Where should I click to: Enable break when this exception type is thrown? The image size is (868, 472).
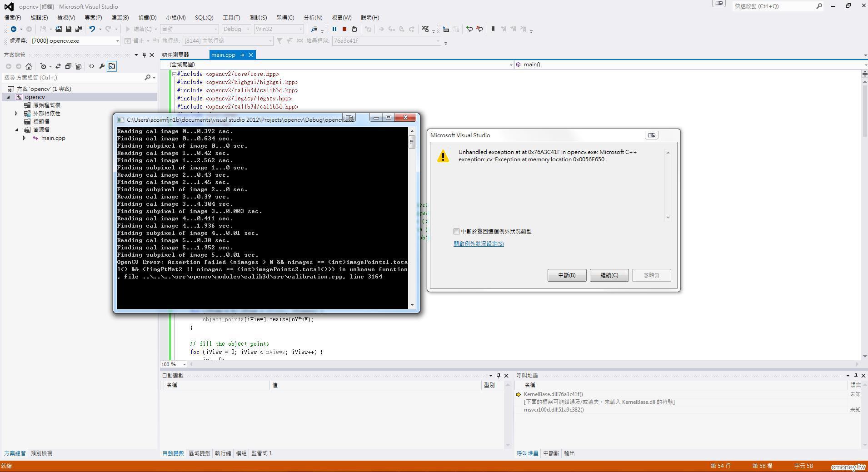456,232
